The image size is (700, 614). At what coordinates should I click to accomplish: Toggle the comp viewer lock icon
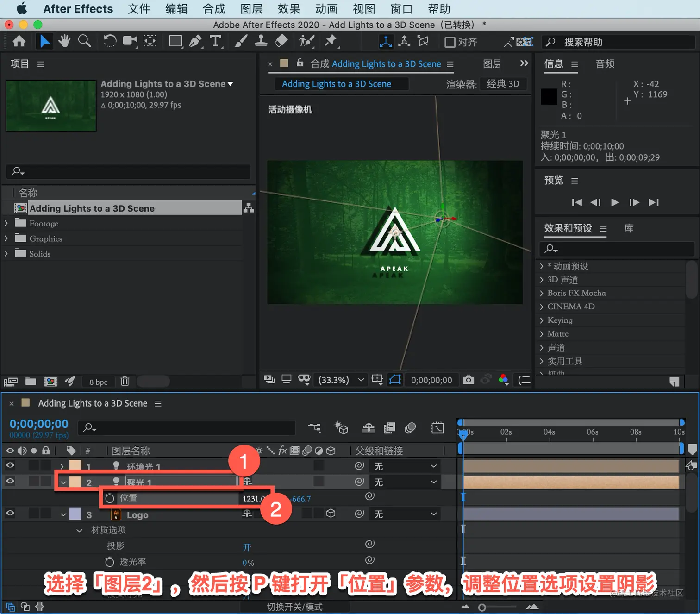click(300, 63)
